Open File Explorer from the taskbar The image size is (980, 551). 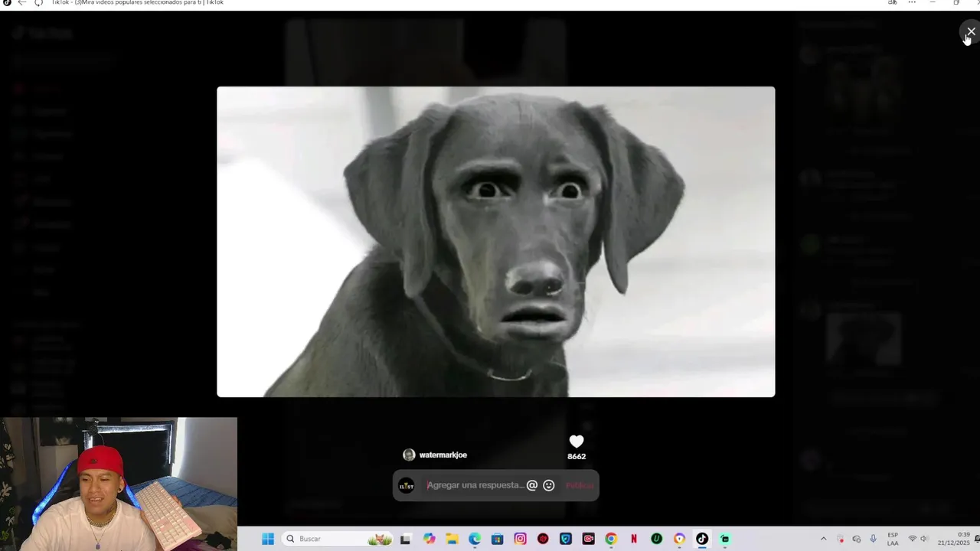click(x=452, y=539)
